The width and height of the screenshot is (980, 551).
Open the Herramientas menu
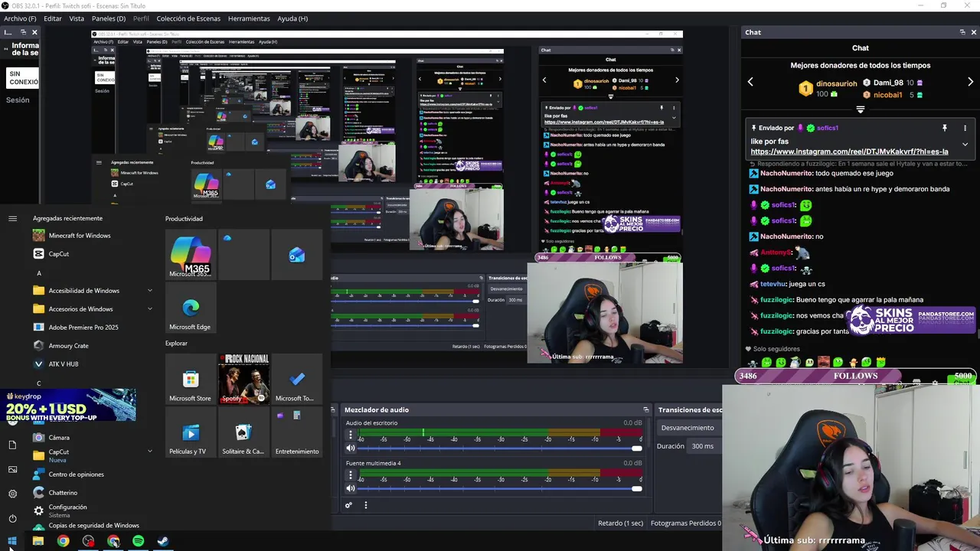[x=249, y=18]
